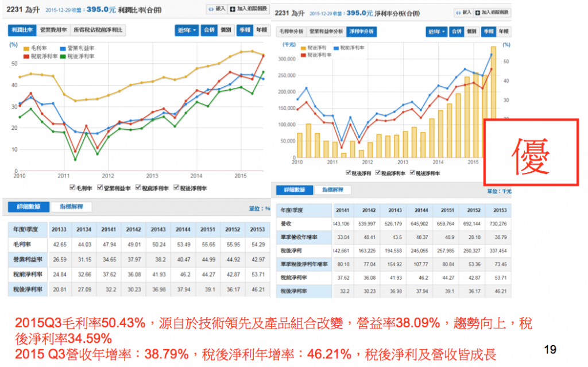588x367 pixels.
Task: Open the 近5年 dropdown on left chart
Action: pos(187,30)
